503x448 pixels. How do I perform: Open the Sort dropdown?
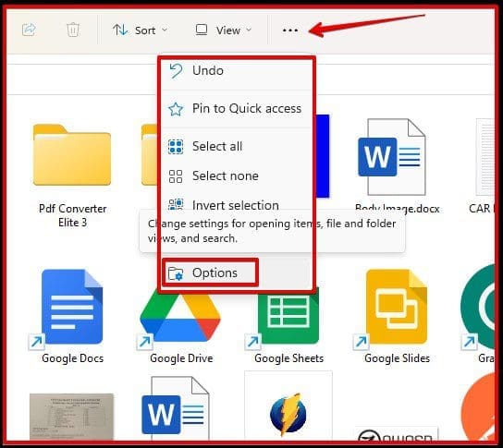point(140,30)
